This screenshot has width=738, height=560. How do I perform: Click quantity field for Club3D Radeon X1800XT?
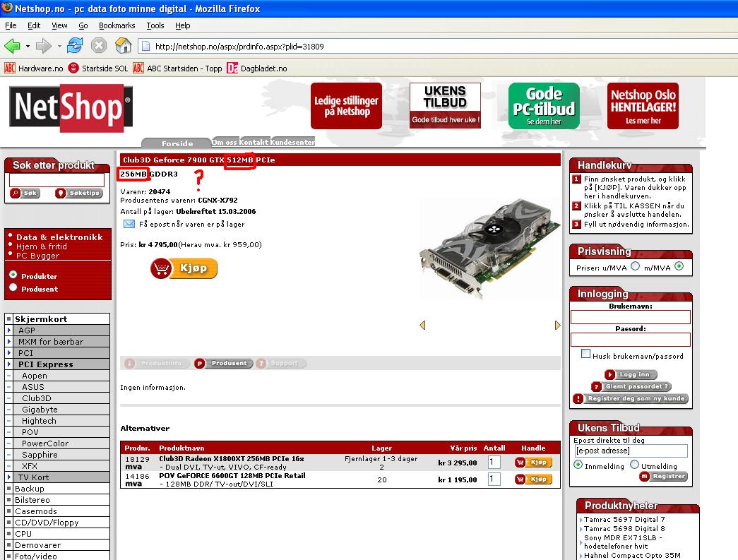pyautogui.click(x=494, y=462)
